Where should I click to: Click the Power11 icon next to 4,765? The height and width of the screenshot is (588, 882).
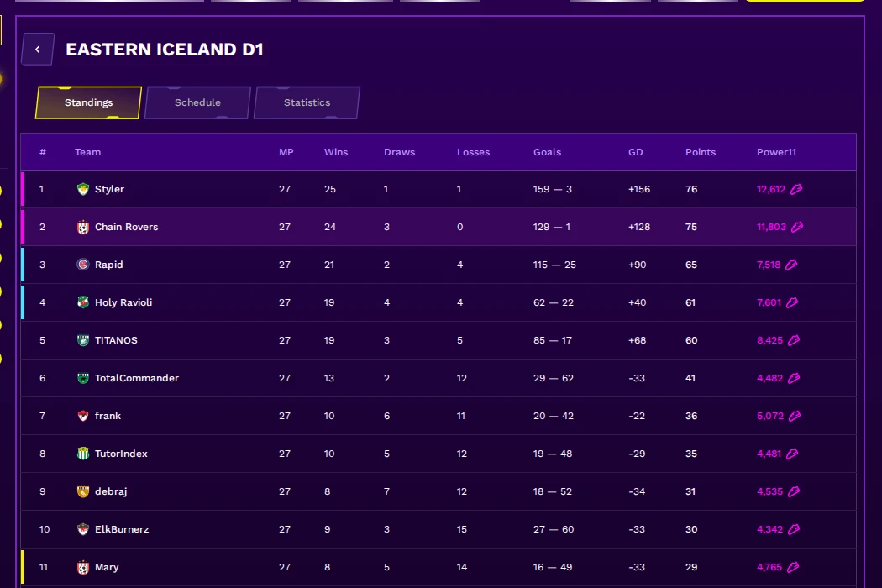(x=793, y=567)
